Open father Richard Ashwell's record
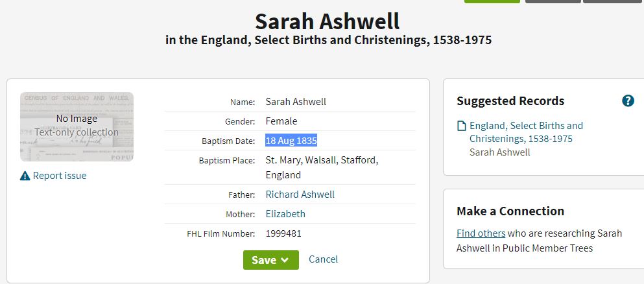The height and width of the screenshot is (284, 644). (300, 194)
